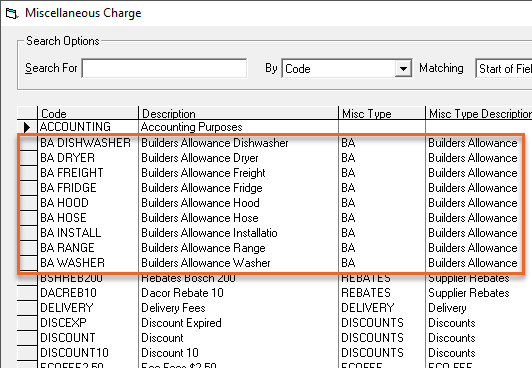
Task: Click the current-row arrow beside ACCOUNTING
Action: click(x=27, y=127)
